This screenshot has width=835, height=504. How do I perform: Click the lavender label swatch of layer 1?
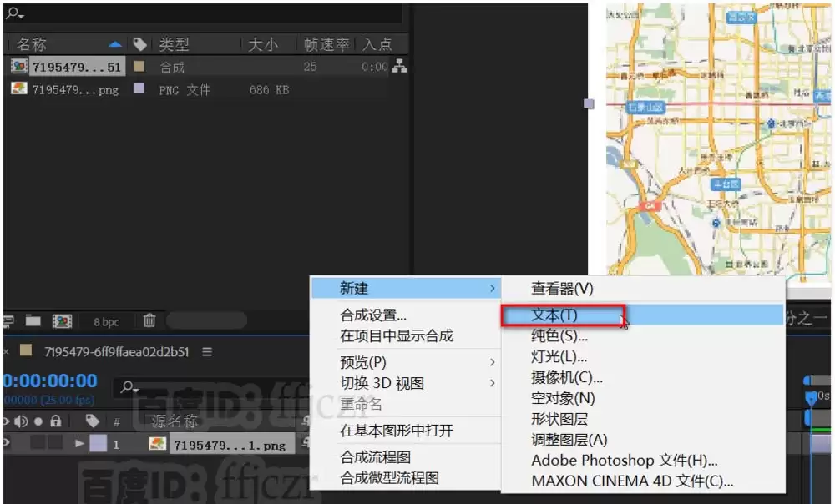point(98,443)
